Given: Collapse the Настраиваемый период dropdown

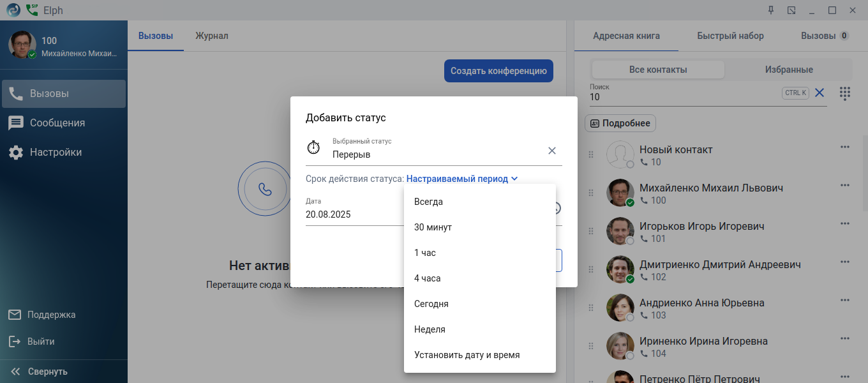Looking at the screenshot, I should click(462, 179).
